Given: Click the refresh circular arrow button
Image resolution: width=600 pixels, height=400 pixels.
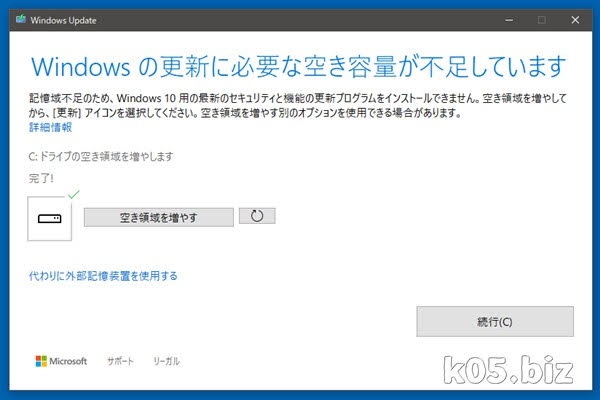Looking at the screenshot, I should [257, 216].
